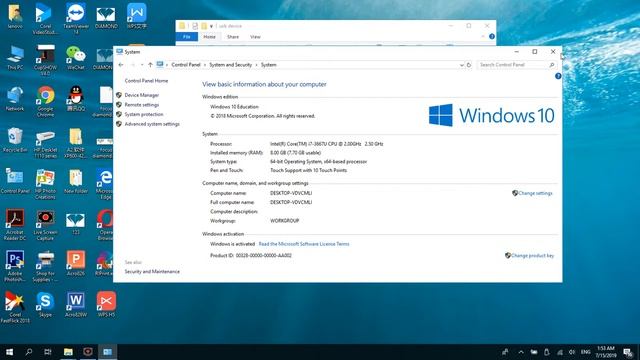Select the Acrobat Reader DC icon
The width and height of the screenshot is (640, 360).
click(x=15, y=225)
